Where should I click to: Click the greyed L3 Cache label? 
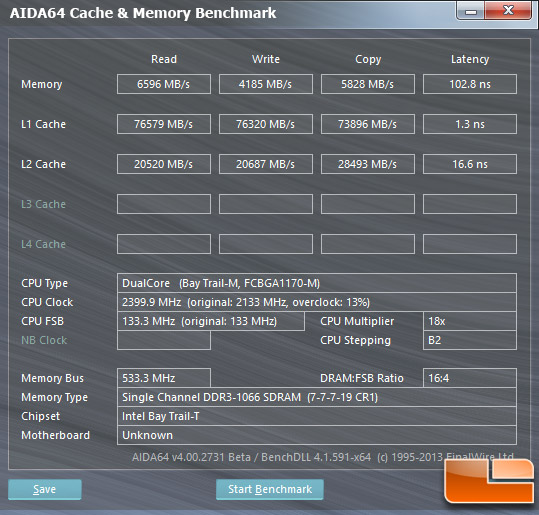43,204
